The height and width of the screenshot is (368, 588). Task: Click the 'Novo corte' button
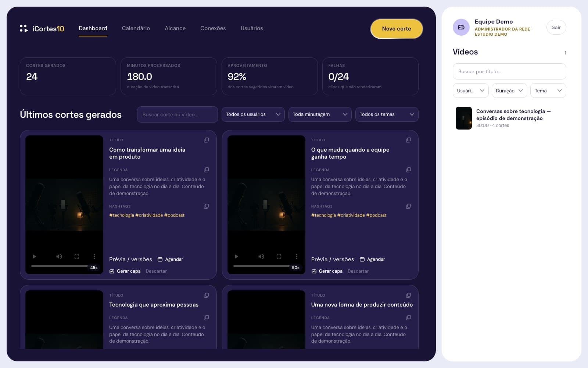[397, 29]
